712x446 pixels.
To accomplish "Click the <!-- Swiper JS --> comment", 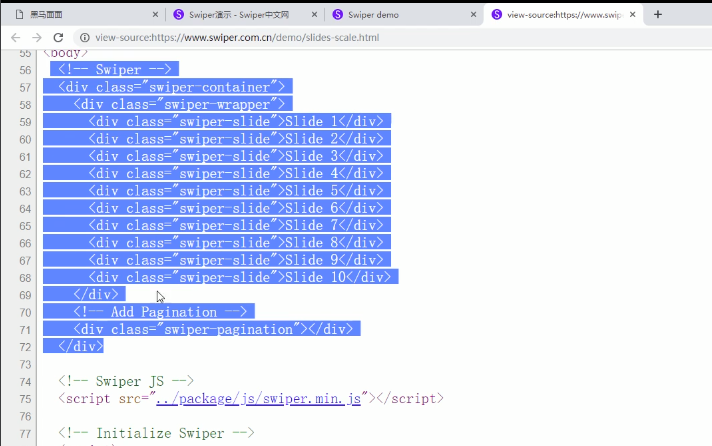I will click(x=126, y=381).
